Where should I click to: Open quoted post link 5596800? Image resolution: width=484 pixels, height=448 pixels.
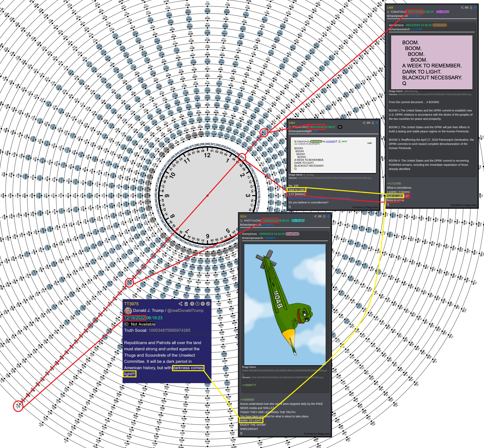coord(270,238)
